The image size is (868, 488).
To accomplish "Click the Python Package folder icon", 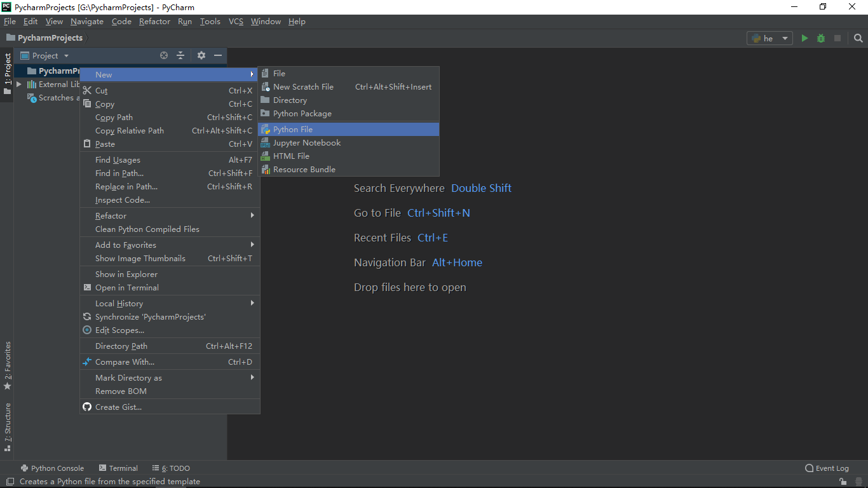I will coord(266,113).
